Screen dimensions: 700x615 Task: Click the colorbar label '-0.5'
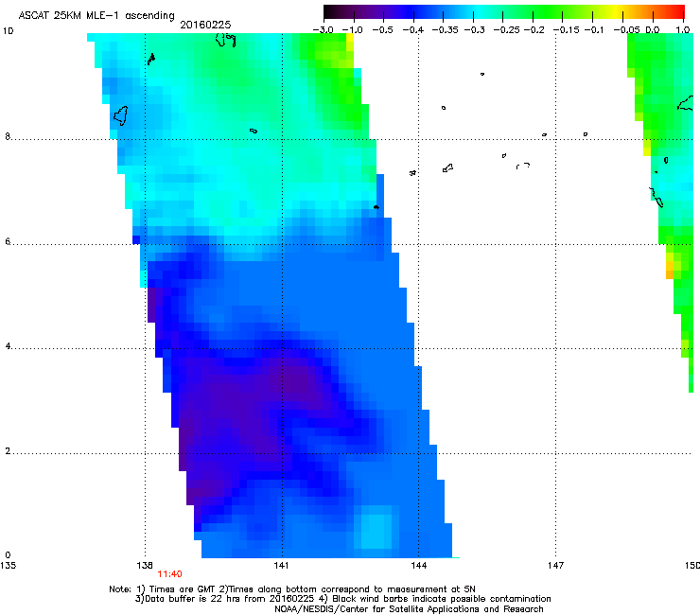pos(382,30)
